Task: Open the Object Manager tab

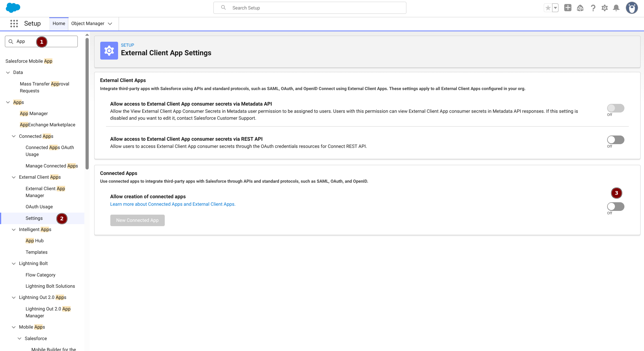Action: pyautogui.click(x=88, y=24)
